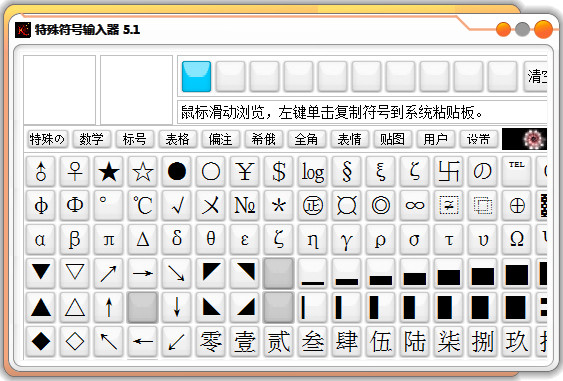This screenshot has height=381, width=563.
Task: Copy the Chinese numeral 玖 symbol
Action: 516,341
